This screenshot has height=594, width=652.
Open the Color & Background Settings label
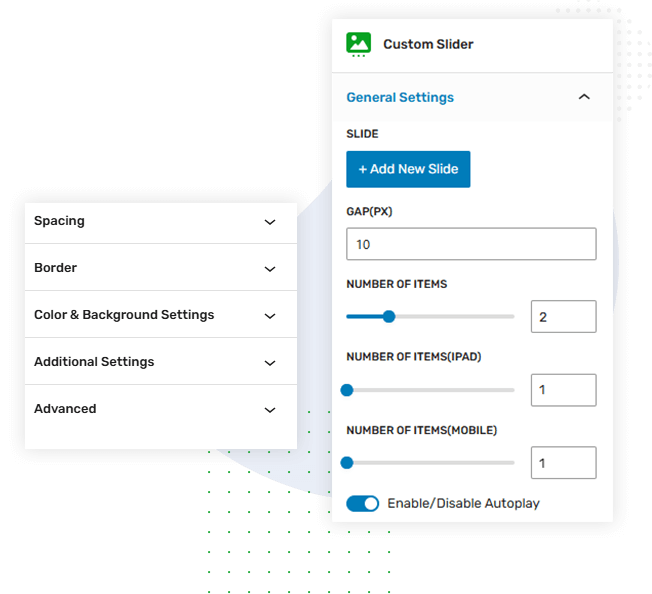click(124, 315)
